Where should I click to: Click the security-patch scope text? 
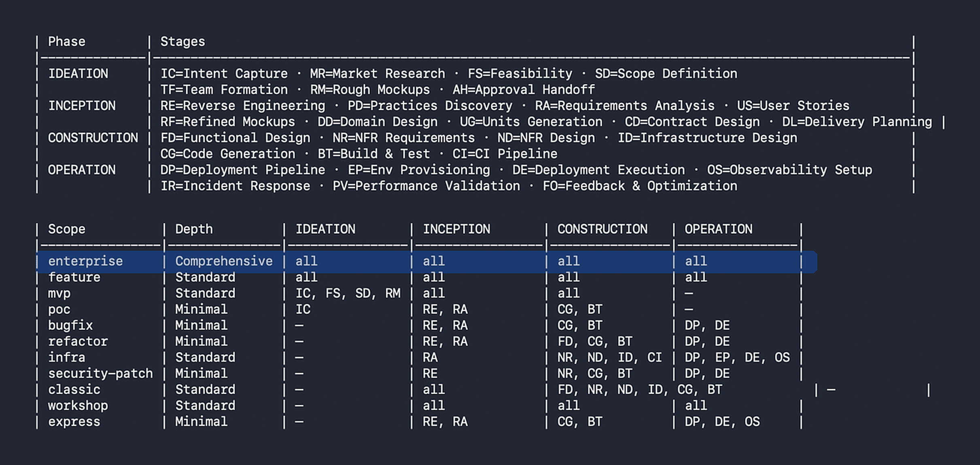coord(100,374)
